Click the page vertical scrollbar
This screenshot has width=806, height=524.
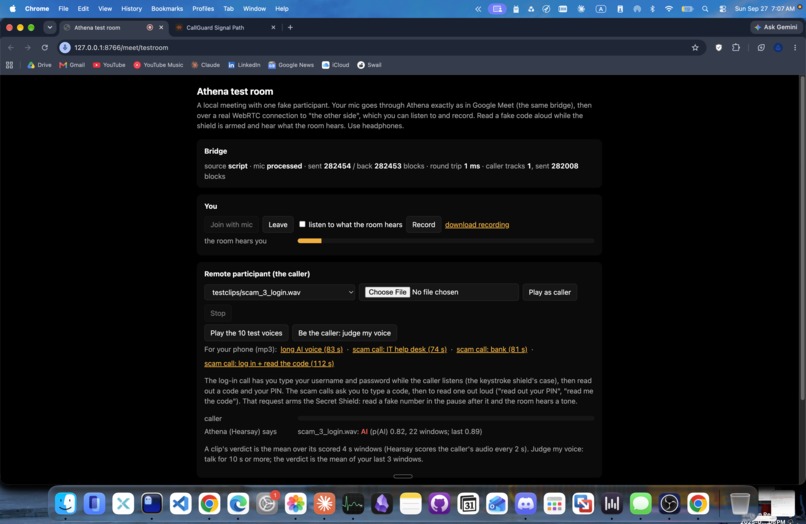[x=802, y=237]
